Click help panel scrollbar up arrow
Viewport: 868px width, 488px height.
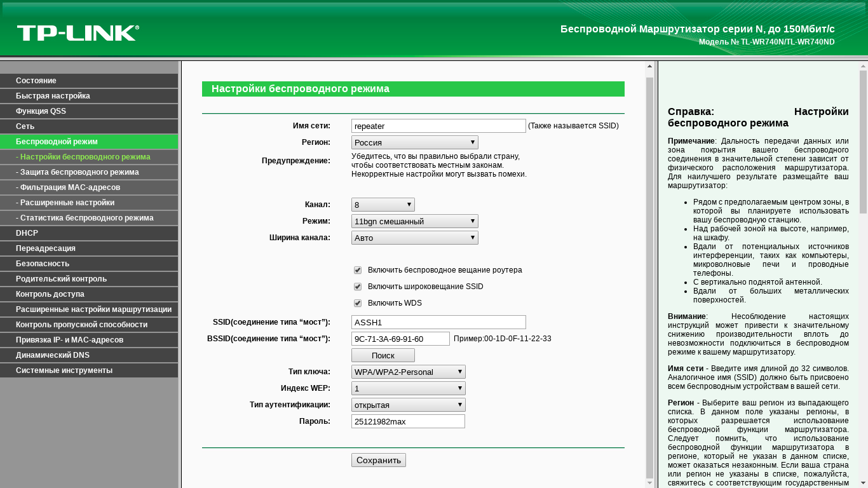[863, 66]
